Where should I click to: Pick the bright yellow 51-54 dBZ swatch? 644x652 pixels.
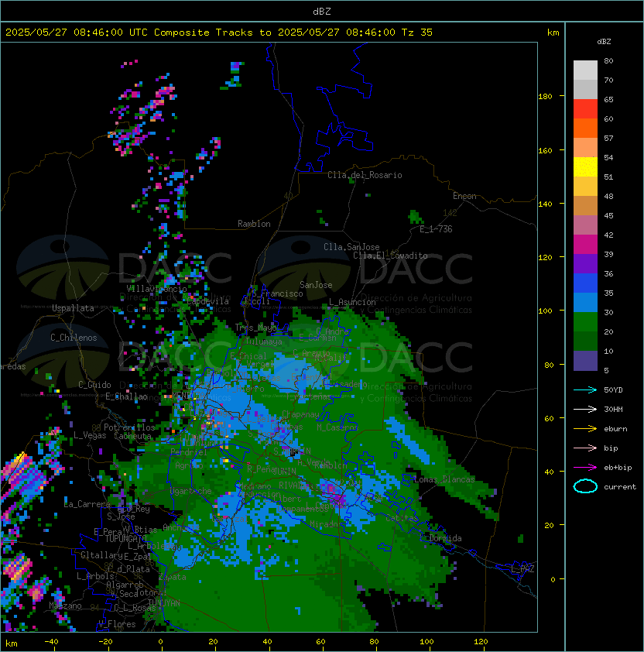click(x=585, y=167)
